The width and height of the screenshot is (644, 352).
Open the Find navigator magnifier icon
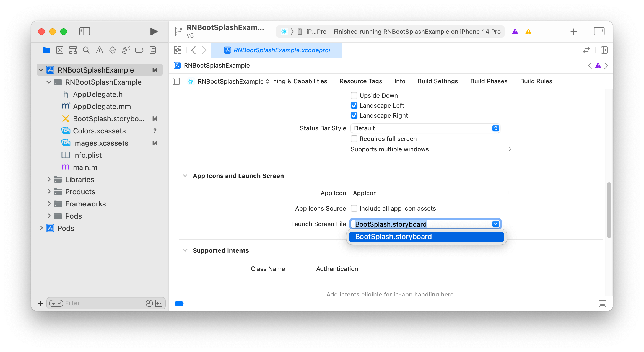pyautogui.click(x=86, y=50)
